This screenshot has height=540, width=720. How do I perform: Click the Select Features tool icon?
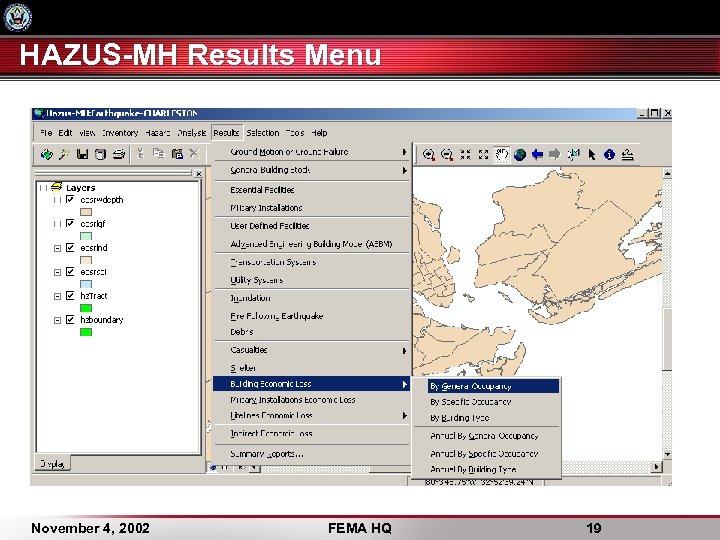tap(574, 154)
